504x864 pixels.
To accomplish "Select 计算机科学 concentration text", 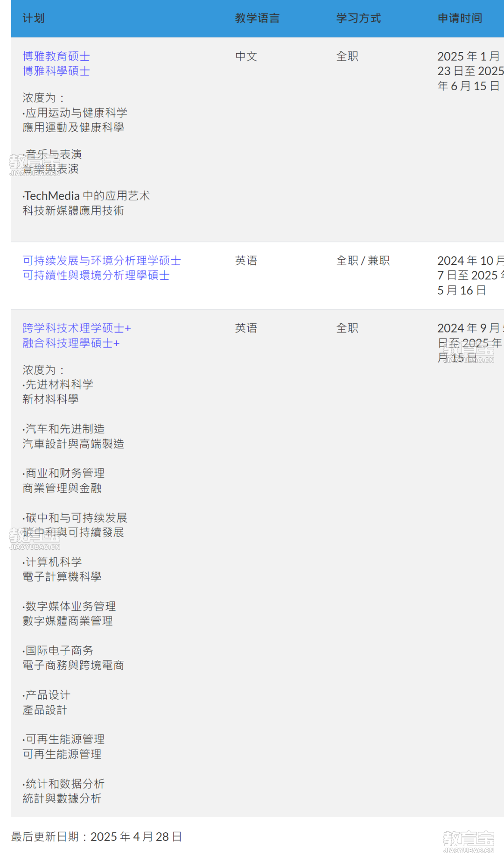I will pos(54,562).
